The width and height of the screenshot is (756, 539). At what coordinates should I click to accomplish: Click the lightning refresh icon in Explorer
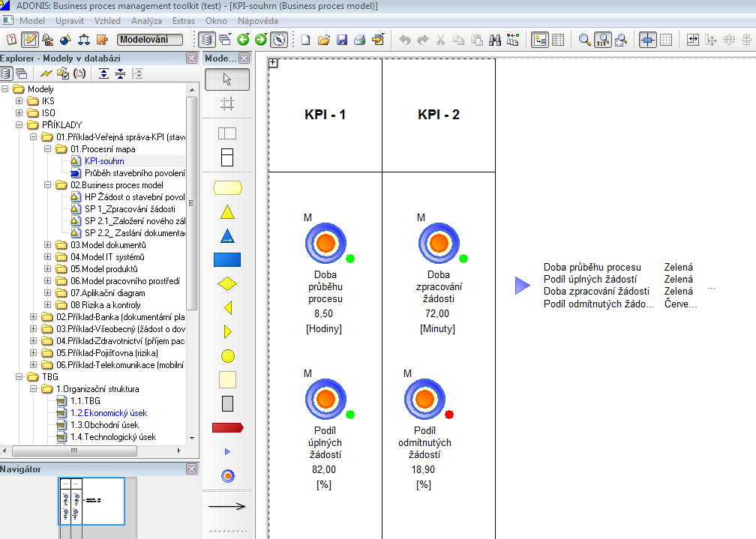46,73
